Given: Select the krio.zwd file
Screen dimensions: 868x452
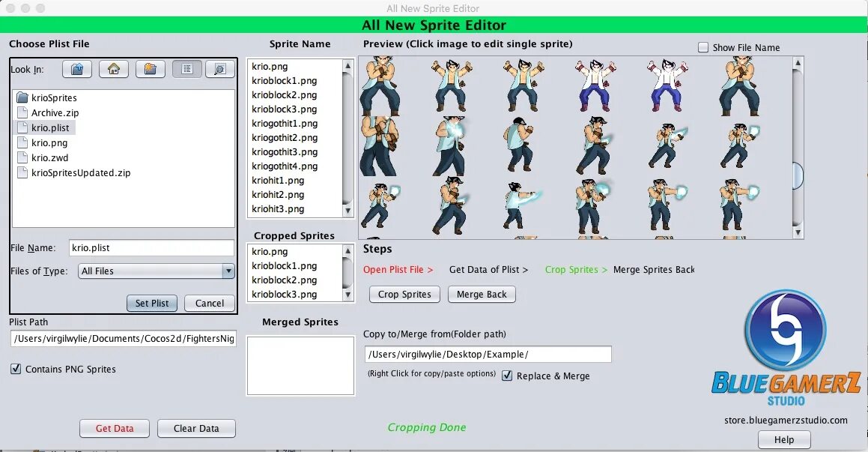Looking at the screenshot, I should pos(43,158).
